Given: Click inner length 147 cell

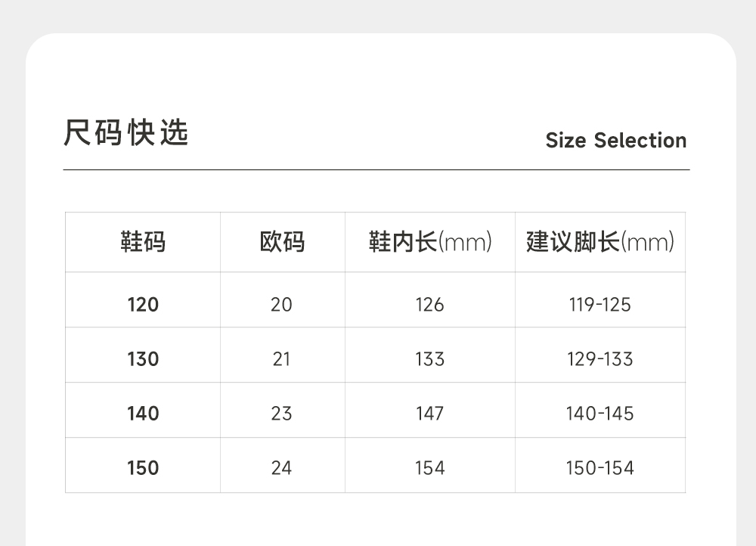Looking at the screenshot, I should click(429, 414).
